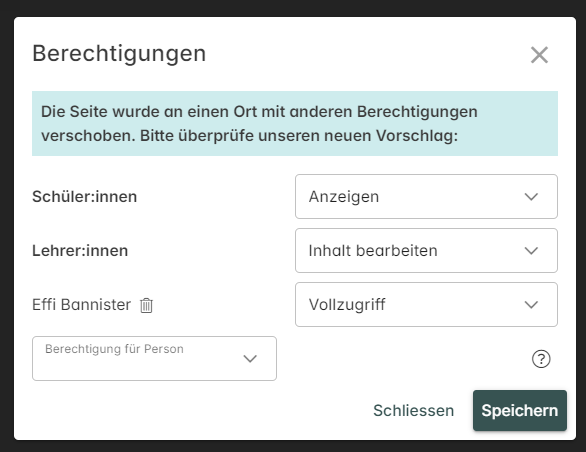
Task: Focus the 'Berechtigung für Person' placeholder text
Action: point(114,349)
